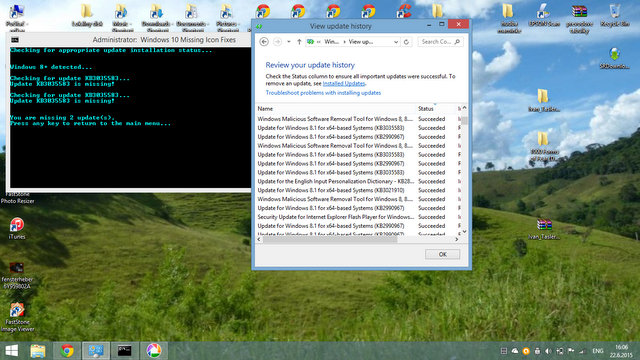Select the 'View up...' breadcrumb
Image resolution: width=640 pixels, height=360 pixels.
(361, 42)
